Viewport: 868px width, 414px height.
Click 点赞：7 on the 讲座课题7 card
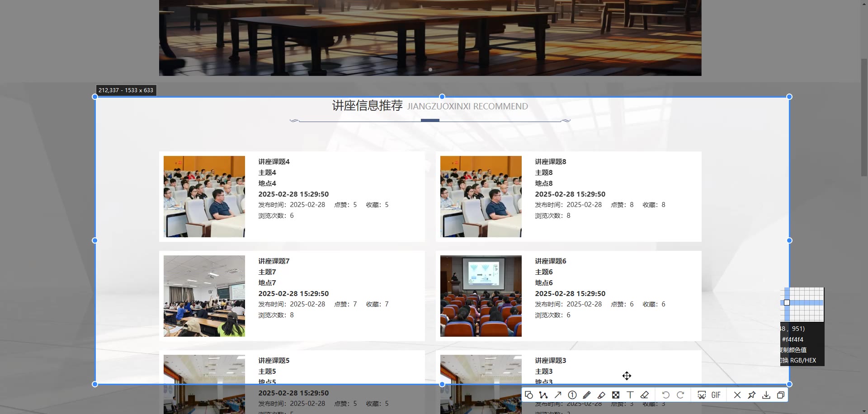(x=345, y=304)
